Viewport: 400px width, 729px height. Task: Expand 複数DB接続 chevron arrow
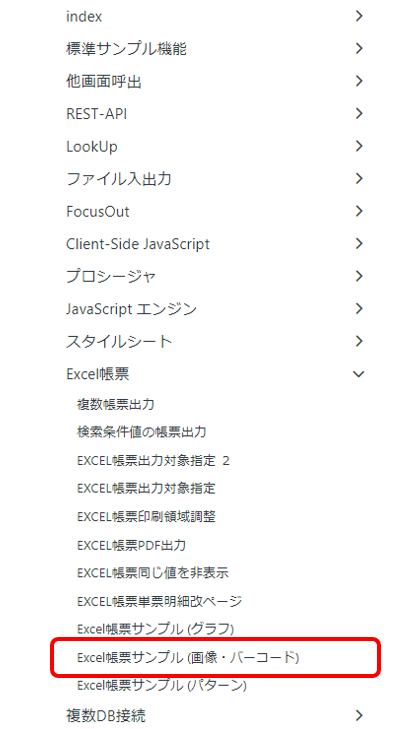pos(359,715)
